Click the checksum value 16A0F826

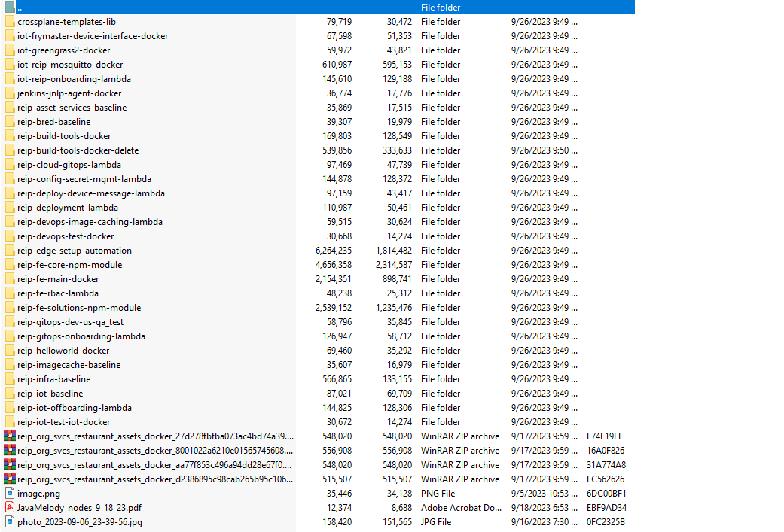click(606, 451)
